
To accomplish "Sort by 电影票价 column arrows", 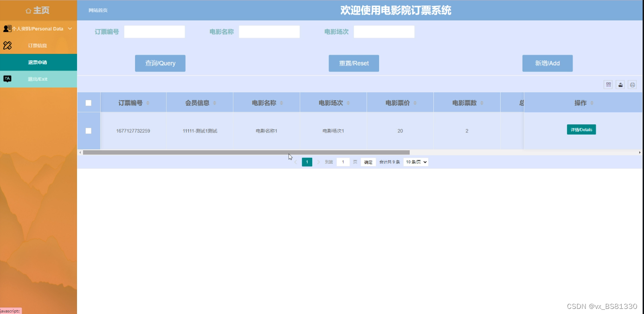I will (x=415, y=103).
